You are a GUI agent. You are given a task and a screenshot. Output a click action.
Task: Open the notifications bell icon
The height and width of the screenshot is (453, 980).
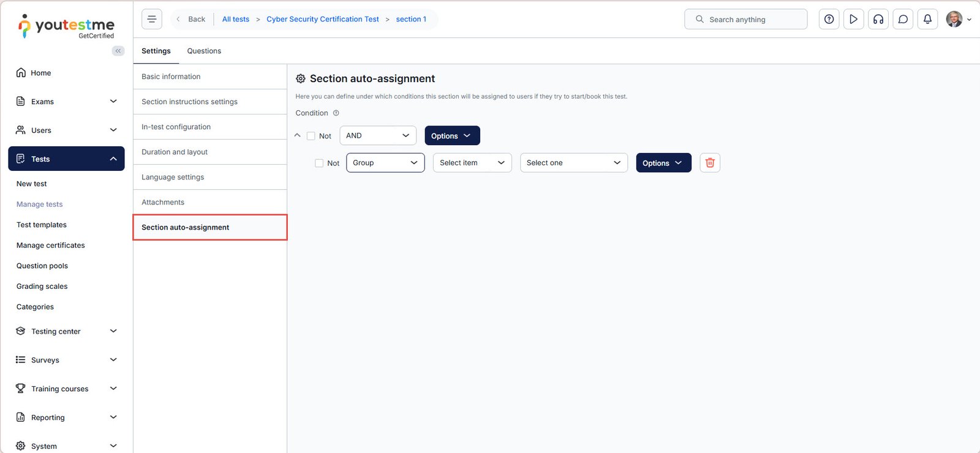[x=927, y=19]
